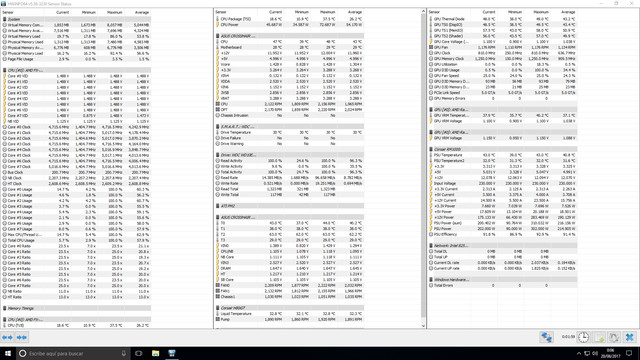
Task: Select the Physical Memory Used row
Action: pos(76,42)
